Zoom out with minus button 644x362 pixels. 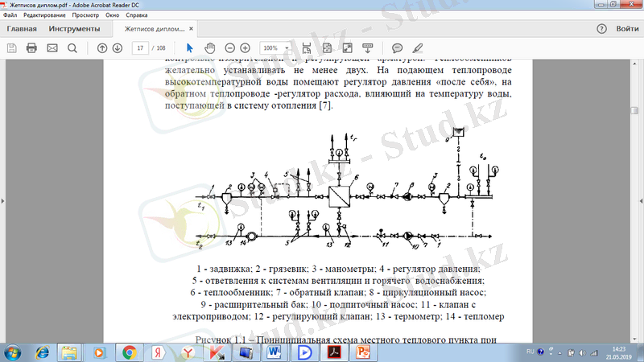tap(230, 48)
